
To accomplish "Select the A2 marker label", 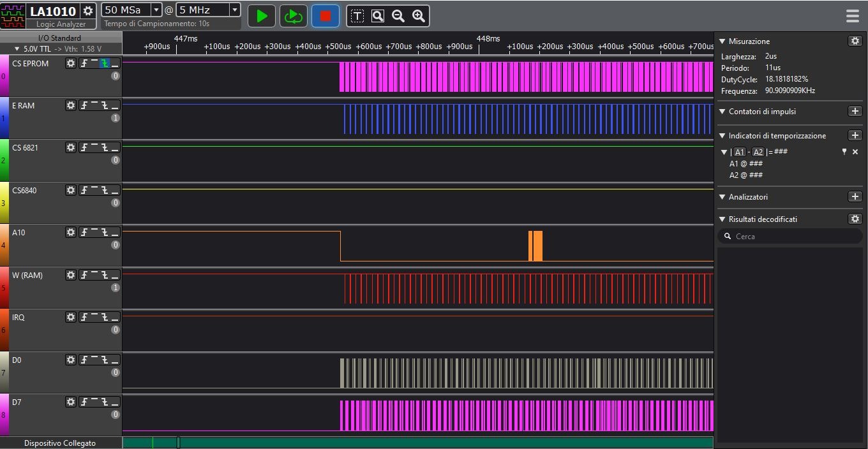I will coord(758,152).
